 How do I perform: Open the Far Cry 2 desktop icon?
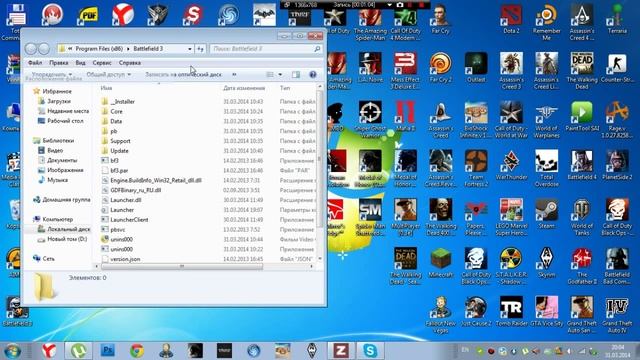click(440, 67)
